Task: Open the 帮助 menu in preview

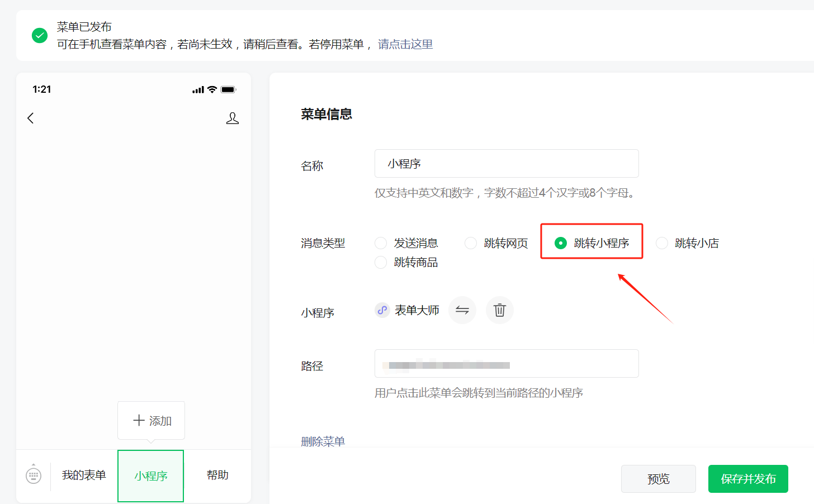Action: [217, 476]
